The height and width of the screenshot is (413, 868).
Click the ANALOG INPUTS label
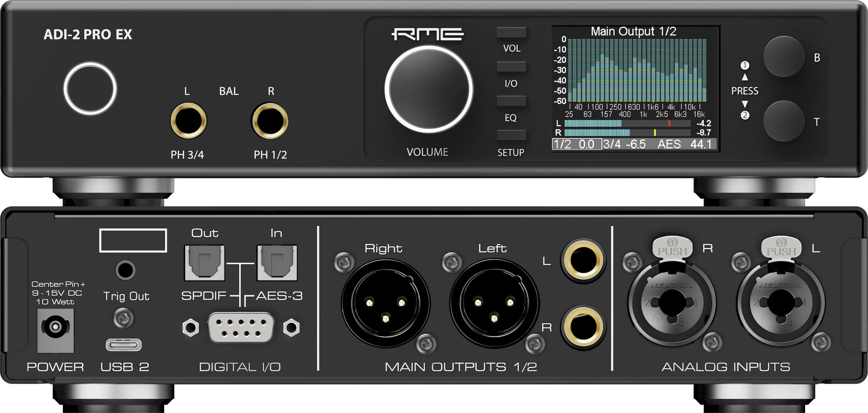(726, 367)
